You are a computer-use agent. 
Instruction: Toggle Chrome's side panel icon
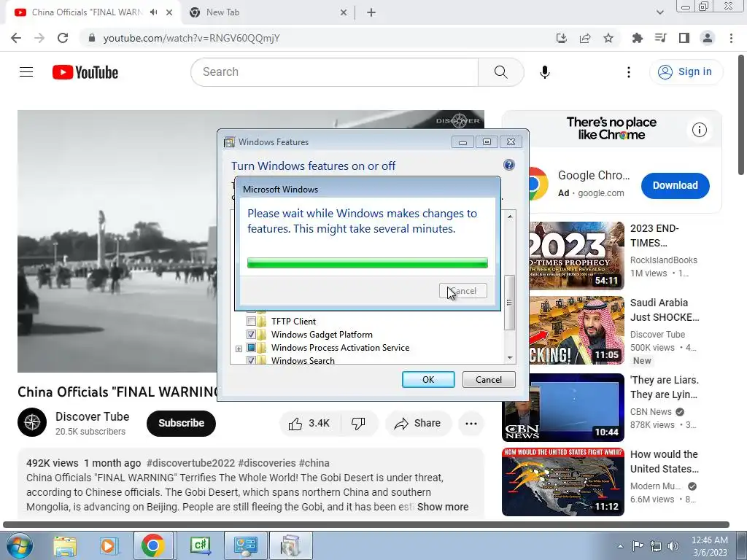pos(684,38)
